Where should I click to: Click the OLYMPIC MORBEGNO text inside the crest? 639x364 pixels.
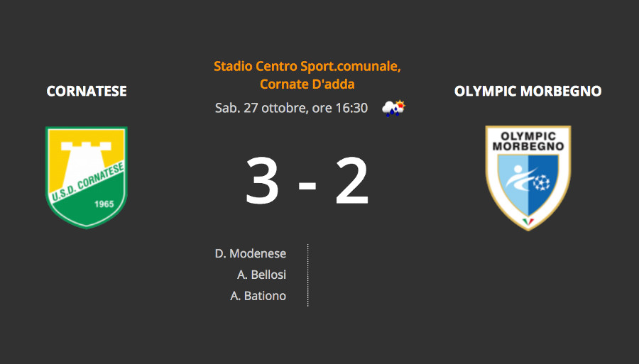(528, 141)
